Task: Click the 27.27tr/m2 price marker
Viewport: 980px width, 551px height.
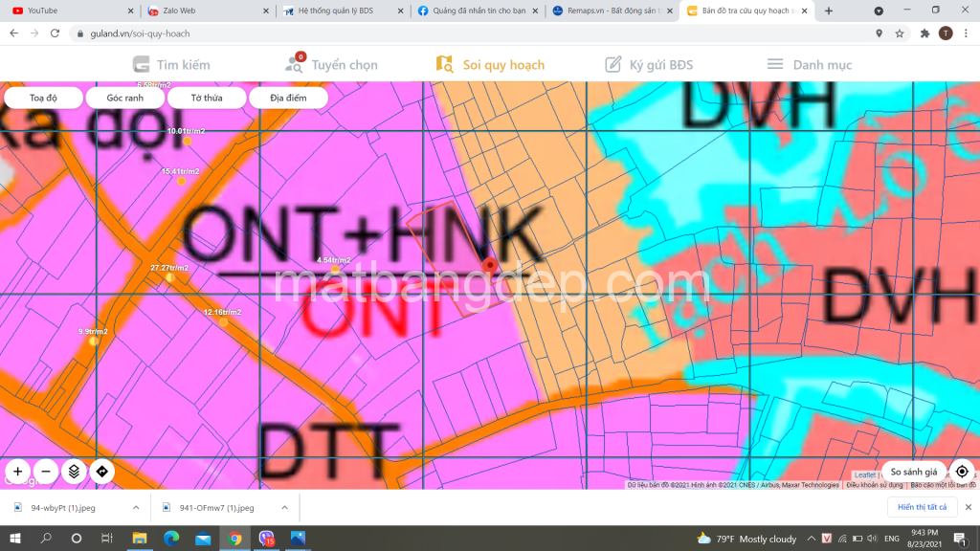Action: (x=170, y=276)
